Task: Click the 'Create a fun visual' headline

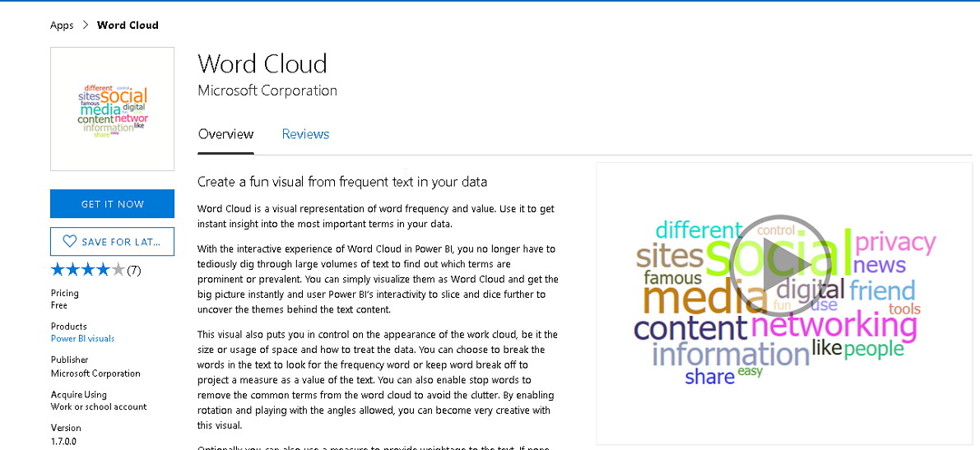Action: [x=342, y=182]
